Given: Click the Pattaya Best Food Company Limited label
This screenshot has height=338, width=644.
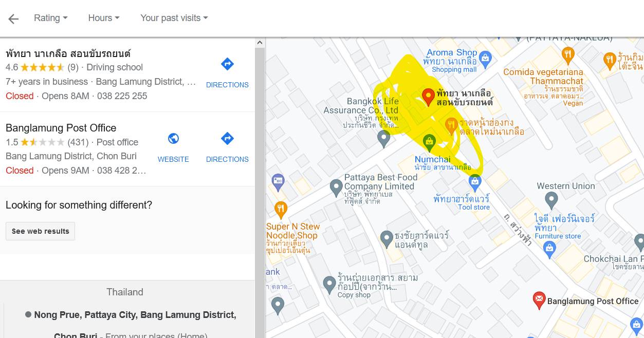Looking at the screenshot, I should (x=380, y=182).
